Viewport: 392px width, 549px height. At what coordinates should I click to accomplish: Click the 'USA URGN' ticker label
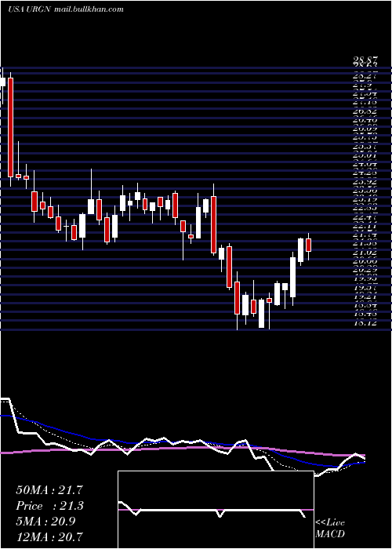[30, 9]
